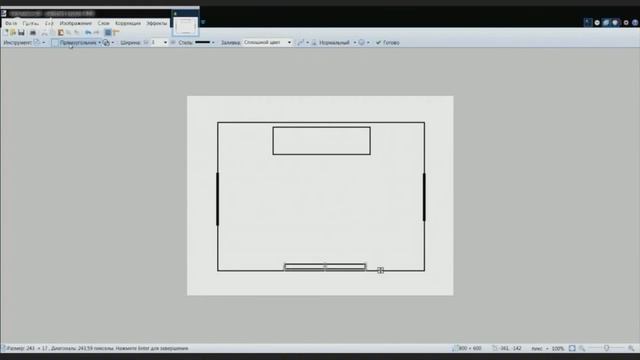The width and height of the screenshot is (640, 360).
Task: Open the Help icon at top right
Action: [x=635, y=22]
